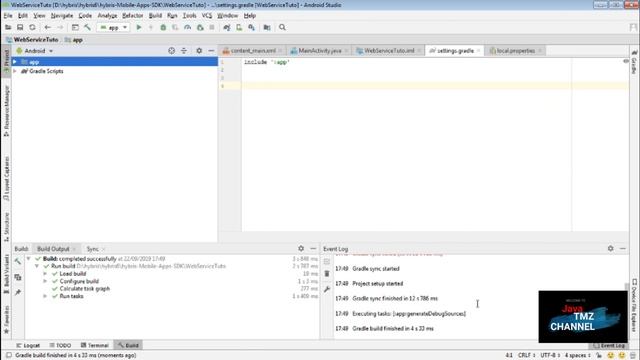Click the Event Log button in status bar
This screenshot has height=360, width=640.
[x=609, y=346]
